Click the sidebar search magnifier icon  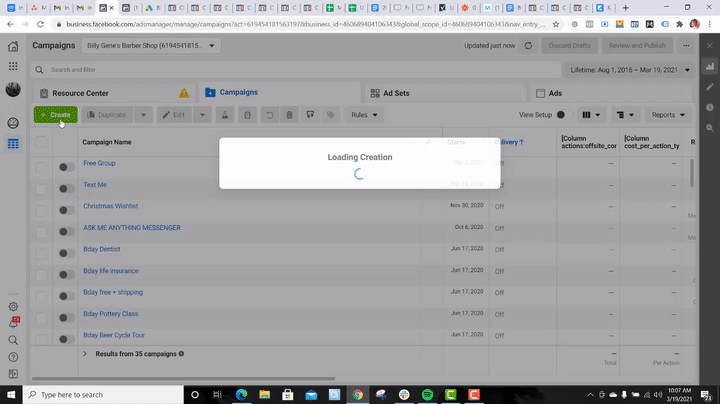pos(13,340)
